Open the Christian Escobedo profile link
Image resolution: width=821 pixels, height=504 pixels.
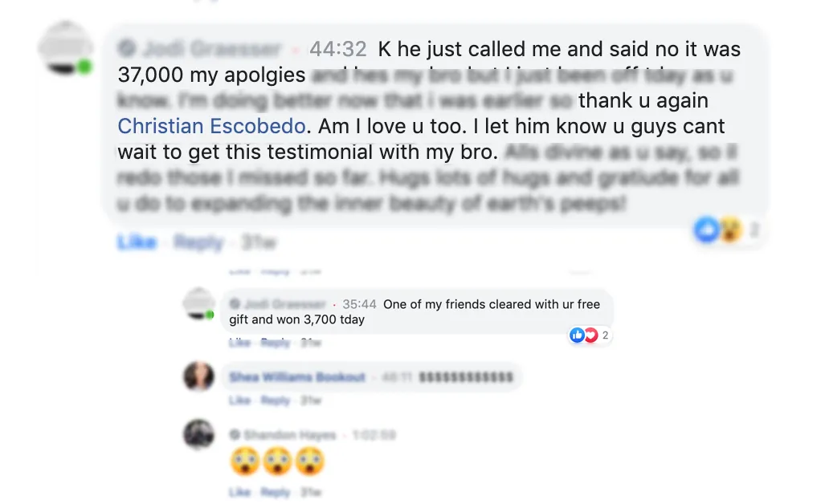[211, 127]
